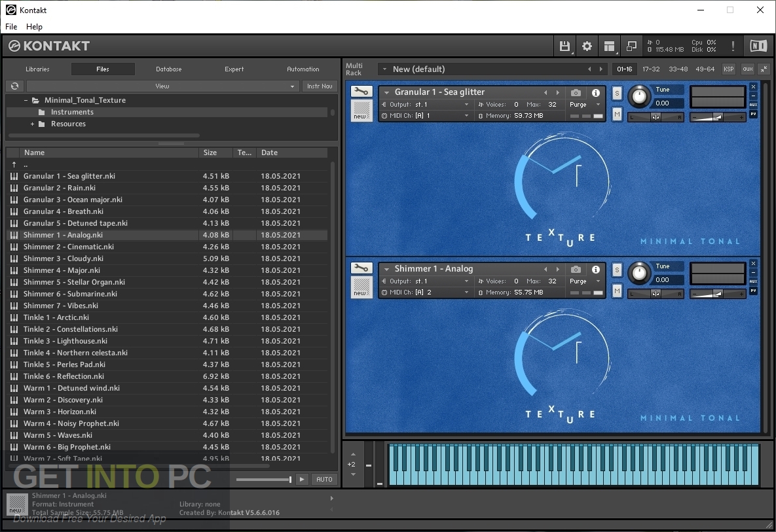Image resolution: width=776 pixels, height=532 pixels.
Task: Open Granular 1 instrument name dropdown arrow
Action: point(386,92)
